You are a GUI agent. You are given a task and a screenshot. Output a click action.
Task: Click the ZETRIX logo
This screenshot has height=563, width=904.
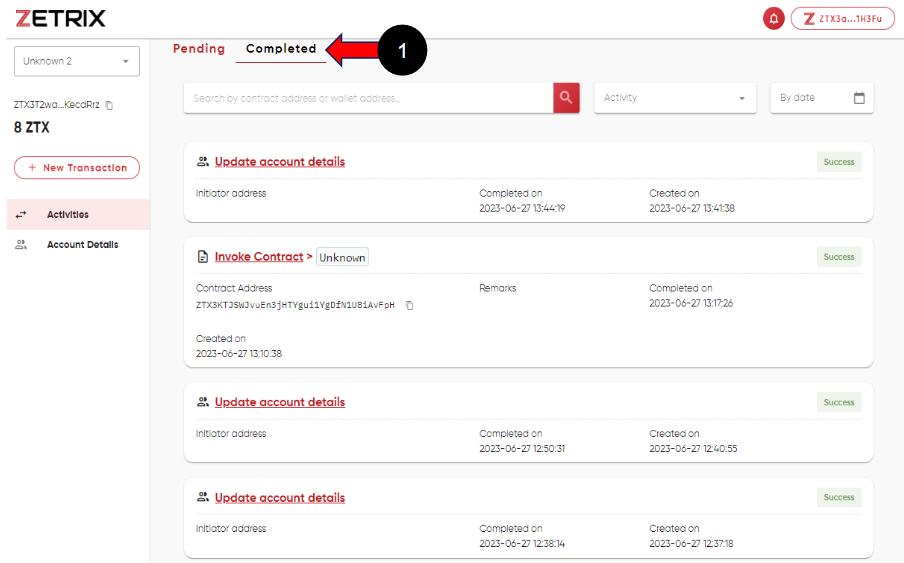click(60, 19)
